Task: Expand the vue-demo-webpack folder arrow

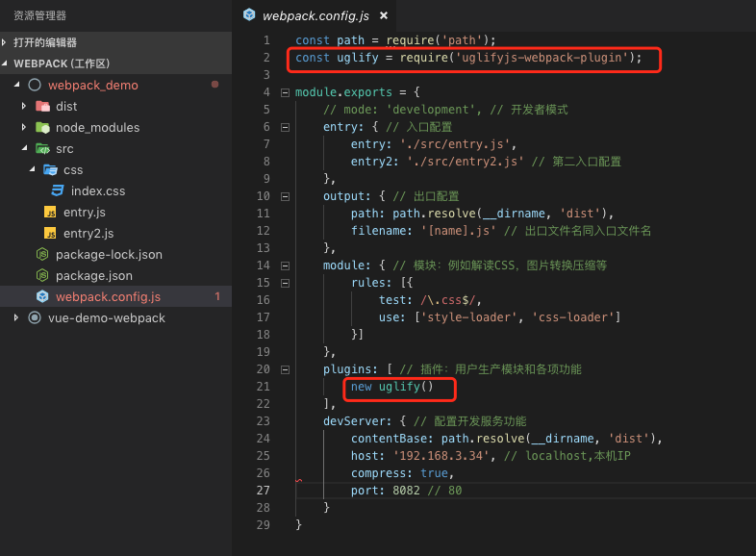Action: [x=16, y=317]
